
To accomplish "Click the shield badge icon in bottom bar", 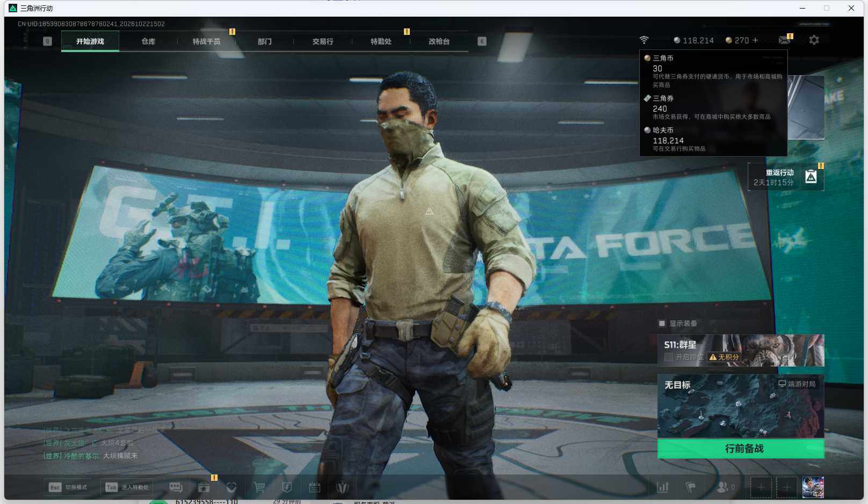I will [x=287, y=487].
